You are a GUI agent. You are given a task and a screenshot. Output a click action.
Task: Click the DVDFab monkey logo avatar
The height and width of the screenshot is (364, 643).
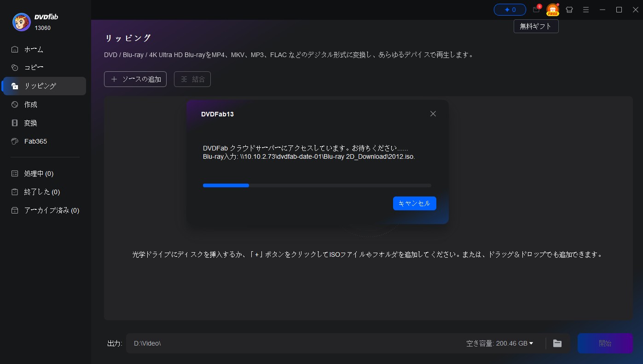[x=21, y=21]
